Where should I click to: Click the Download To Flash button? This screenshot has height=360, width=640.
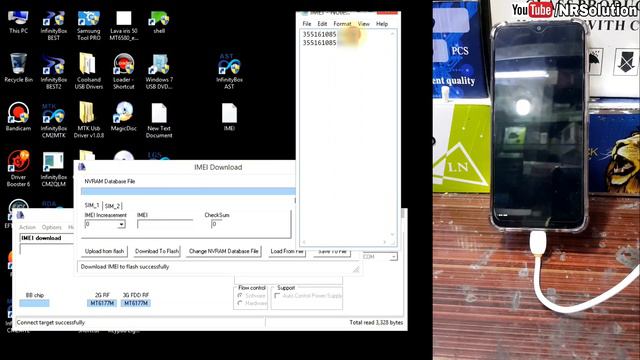point(157,251)
